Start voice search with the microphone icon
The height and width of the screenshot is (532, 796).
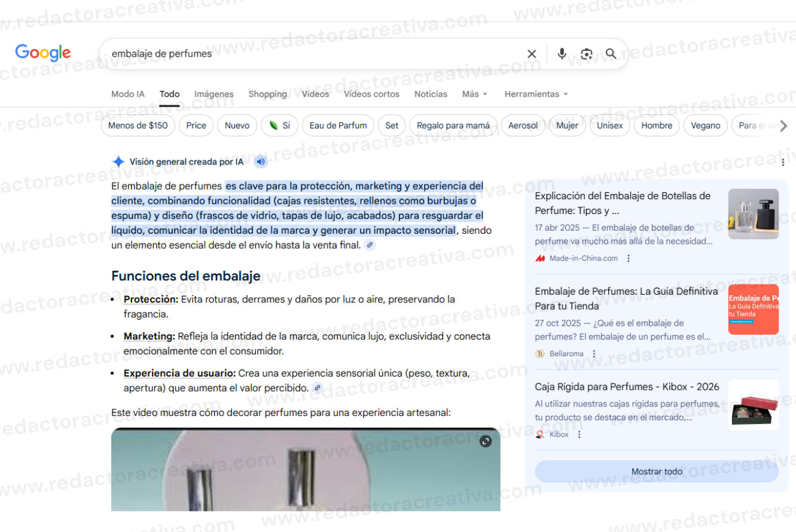tap(562, 54)
